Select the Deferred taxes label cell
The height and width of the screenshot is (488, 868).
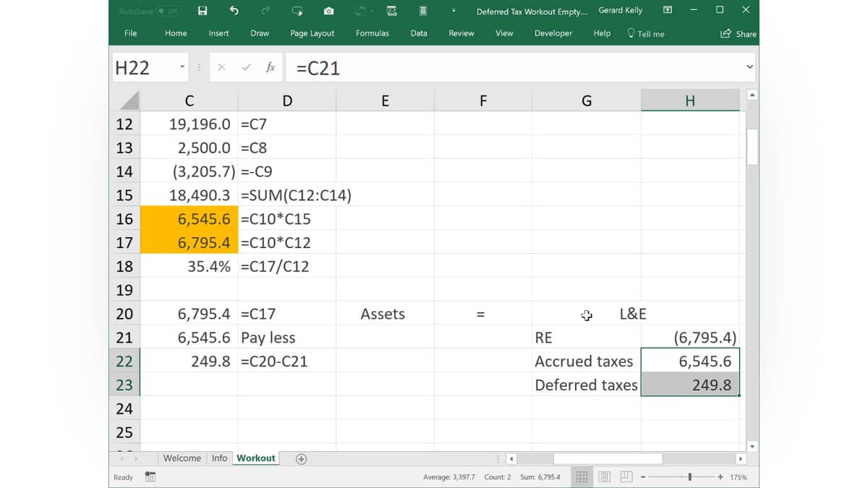(587, 385)
